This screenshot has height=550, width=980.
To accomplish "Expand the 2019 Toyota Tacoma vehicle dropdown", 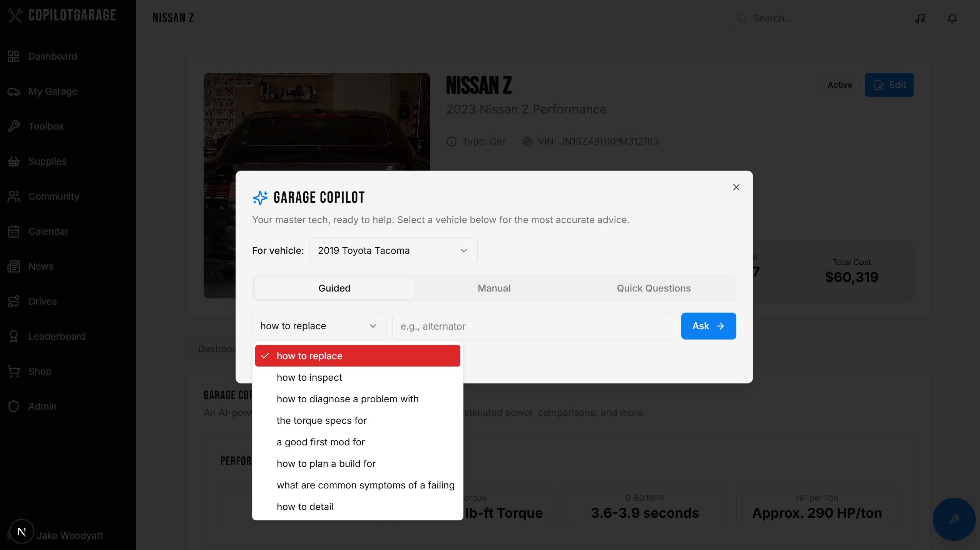I will (393, 251).
